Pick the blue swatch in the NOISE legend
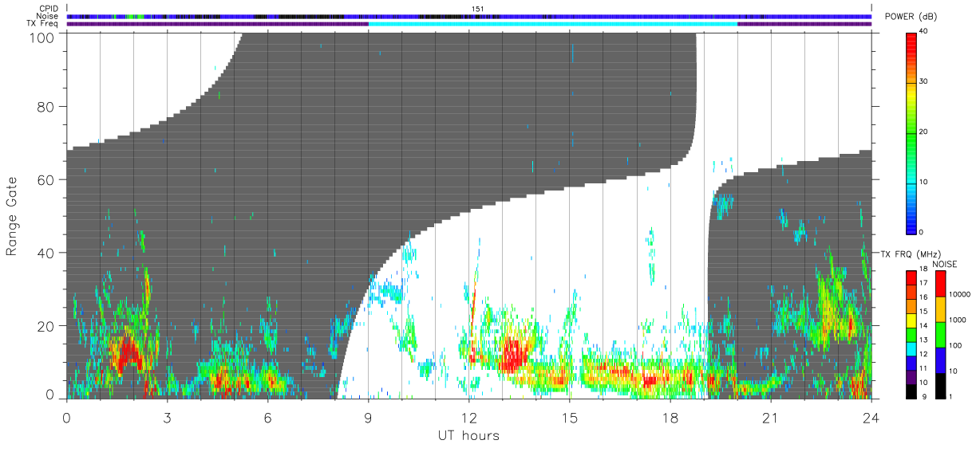980x452 pixels. point(940,360)
